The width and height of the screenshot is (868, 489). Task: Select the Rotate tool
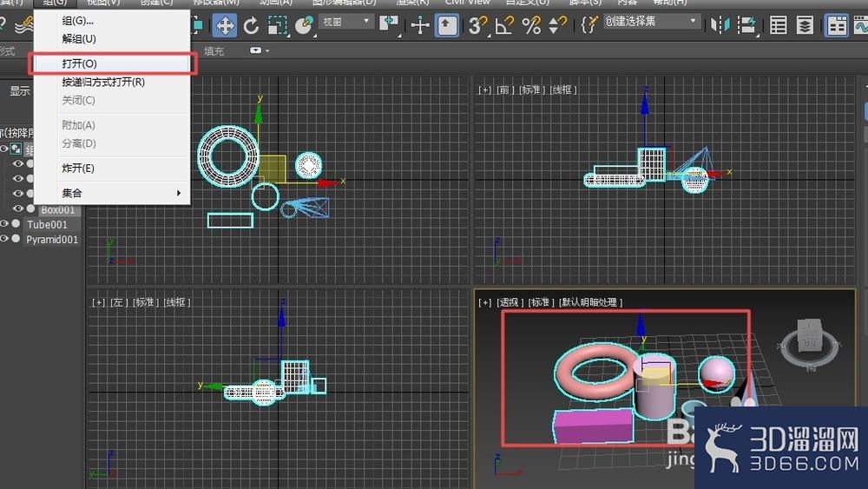click(252, 25)
